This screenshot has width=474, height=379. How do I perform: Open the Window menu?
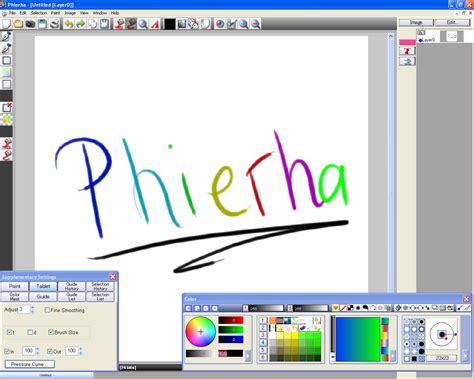click(100, 13)
